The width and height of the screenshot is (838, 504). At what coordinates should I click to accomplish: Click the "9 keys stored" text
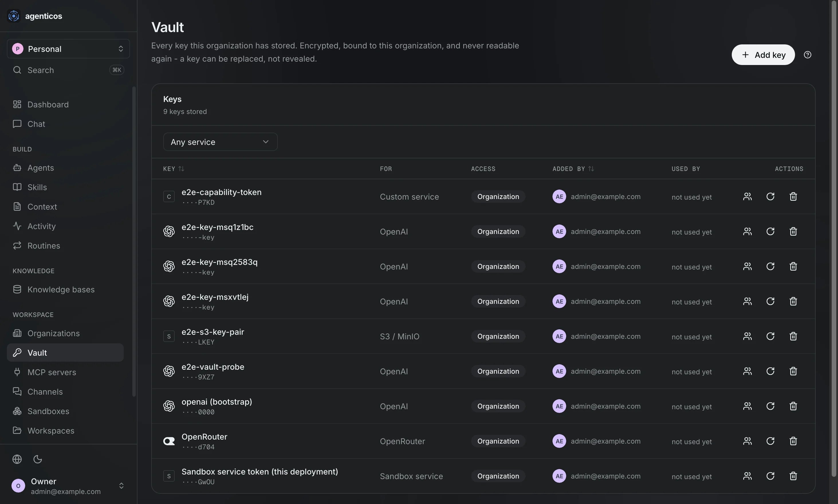click(x=185, y=112)
